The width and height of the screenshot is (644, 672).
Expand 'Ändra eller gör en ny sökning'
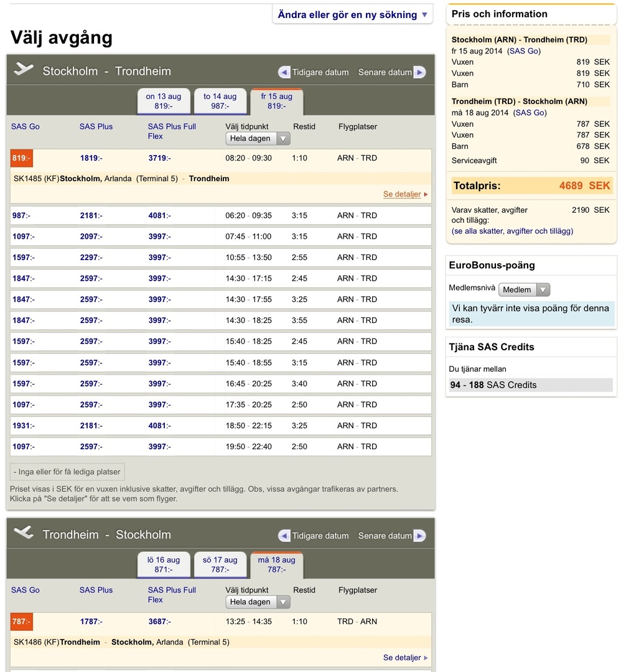[352, 15]
